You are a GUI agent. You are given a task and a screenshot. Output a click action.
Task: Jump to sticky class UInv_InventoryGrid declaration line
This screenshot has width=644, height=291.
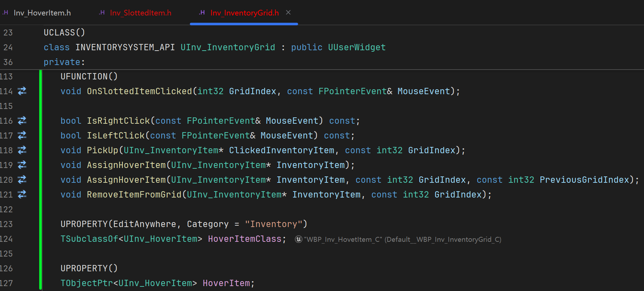215,47
